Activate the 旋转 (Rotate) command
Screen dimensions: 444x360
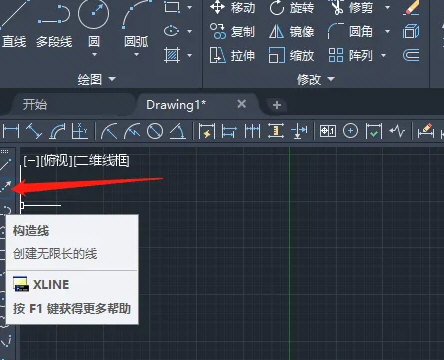(x=292, y=7)
